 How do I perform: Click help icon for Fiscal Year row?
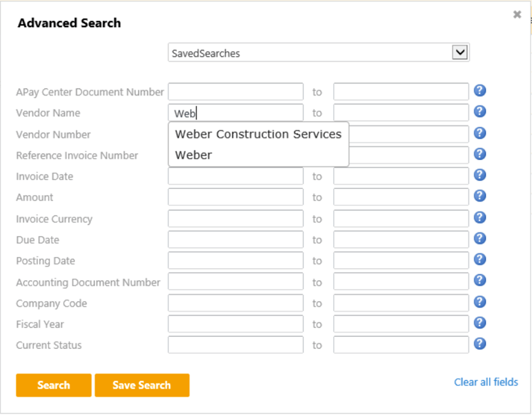click(x=480, y=322)
